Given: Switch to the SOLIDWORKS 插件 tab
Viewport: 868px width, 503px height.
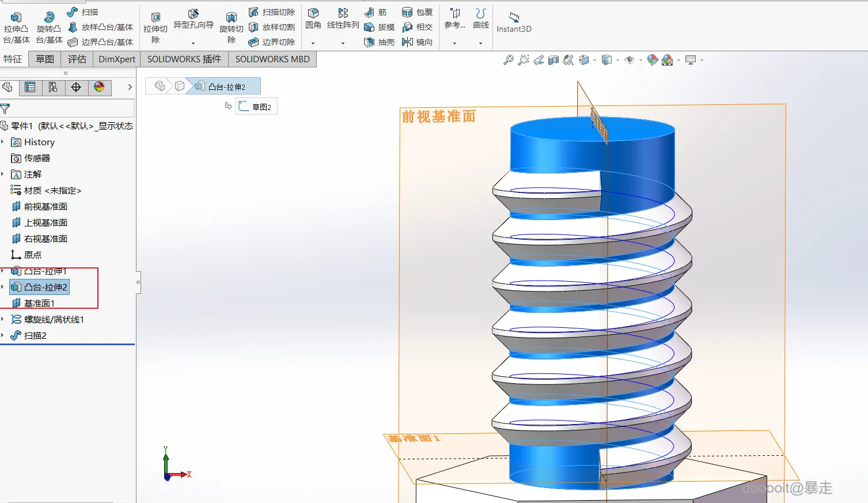Looking at the screenshot, I should tap(184, 59).
